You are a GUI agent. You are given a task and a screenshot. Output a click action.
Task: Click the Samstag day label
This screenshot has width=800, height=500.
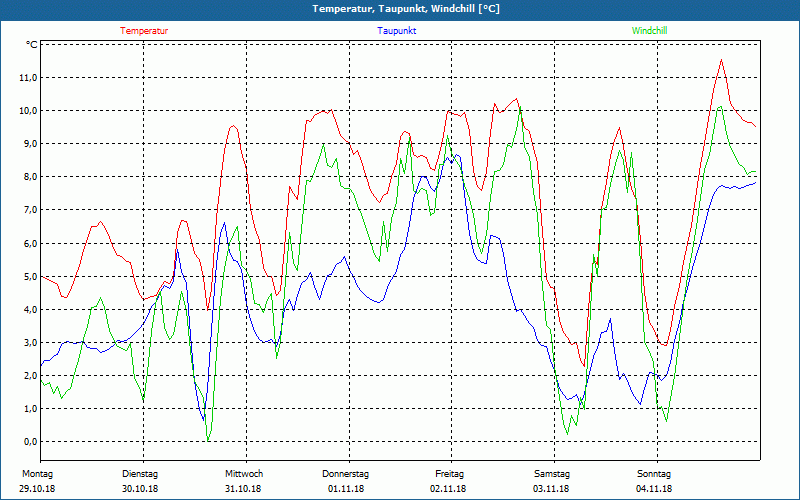click(x=552, y=474)
